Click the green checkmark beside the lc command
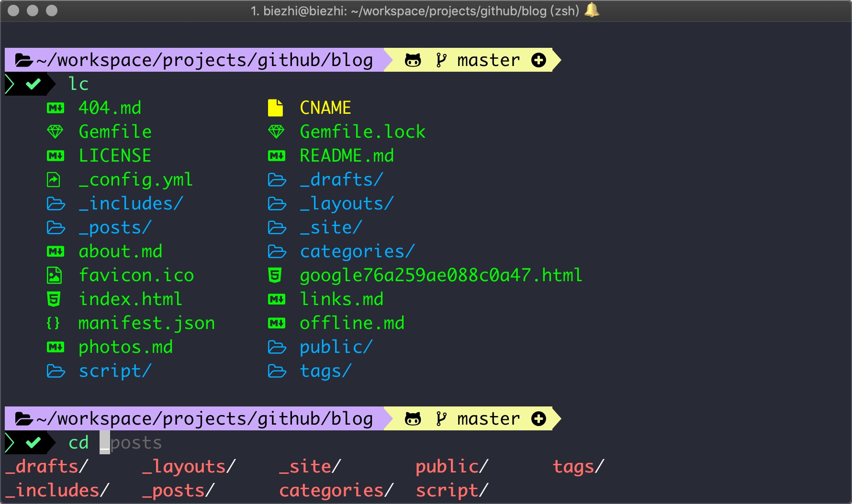The width and height of the screenshot is (852, 504). pyautogui.click(x=33, y=84)
